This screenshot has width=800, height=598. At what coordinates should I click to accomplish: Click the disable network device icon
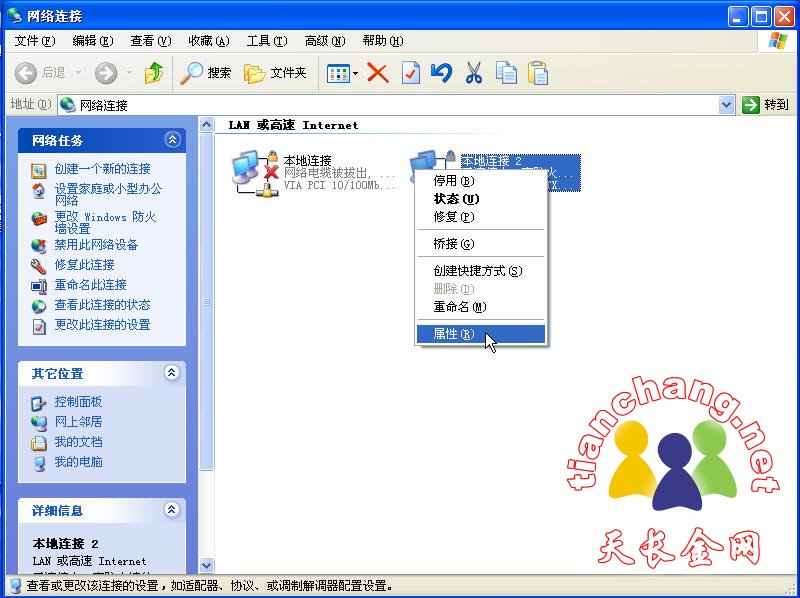(39, 246)
